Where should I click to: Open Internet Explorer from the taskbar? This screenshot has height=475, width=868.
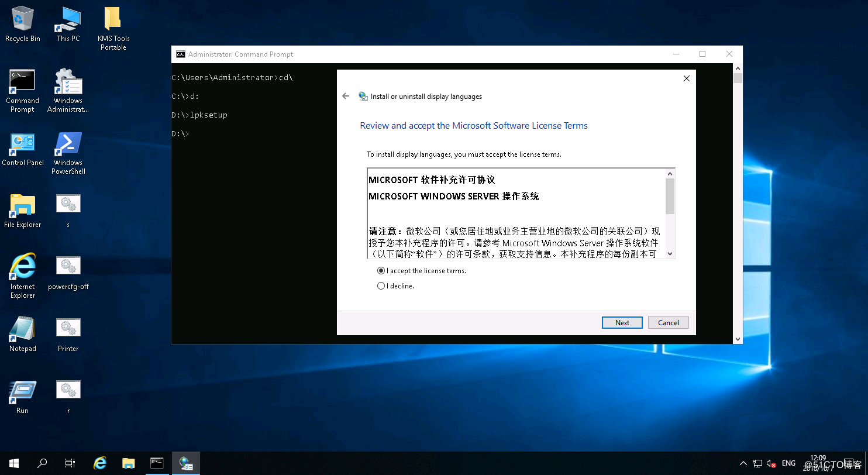coord(100,463)
